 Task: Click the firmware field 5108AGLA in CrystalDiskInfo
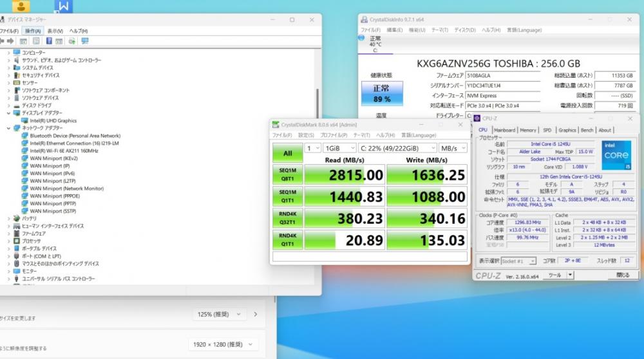click(x=503, y=75)
